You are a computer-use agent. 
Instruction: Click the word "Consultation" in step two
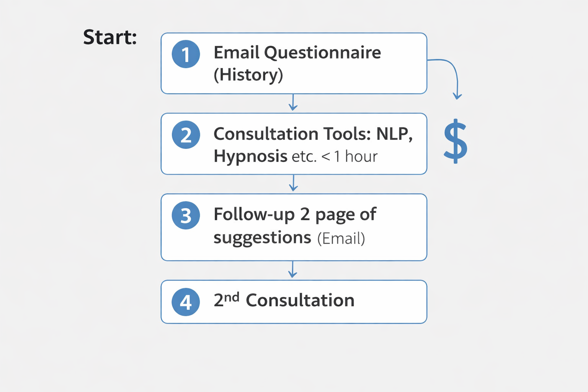coord(266,134)
